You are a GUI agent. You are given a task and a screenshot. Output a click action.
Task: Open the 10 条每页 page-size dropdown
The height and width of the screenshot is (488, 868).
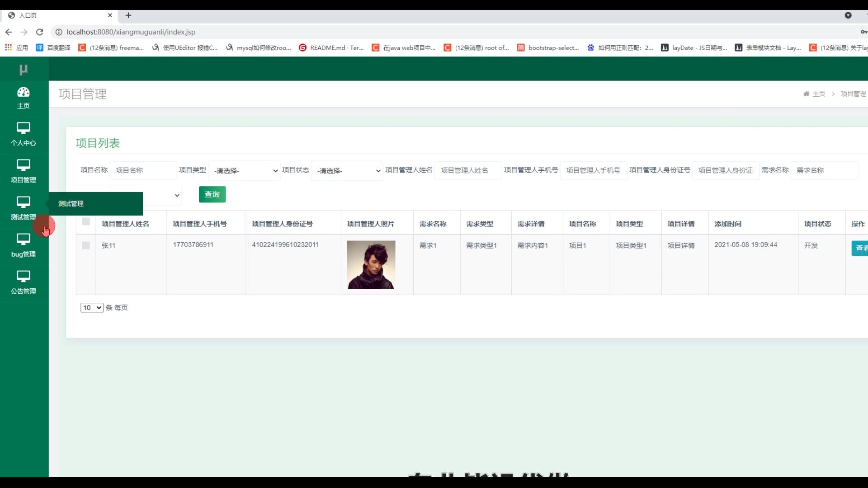point(92,308)
